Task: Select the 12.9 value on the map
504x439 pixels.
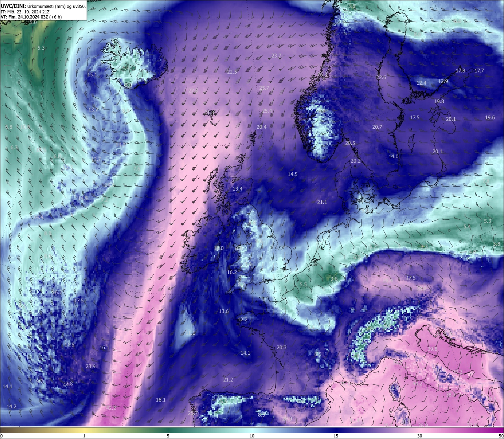Action: (443, 81)
